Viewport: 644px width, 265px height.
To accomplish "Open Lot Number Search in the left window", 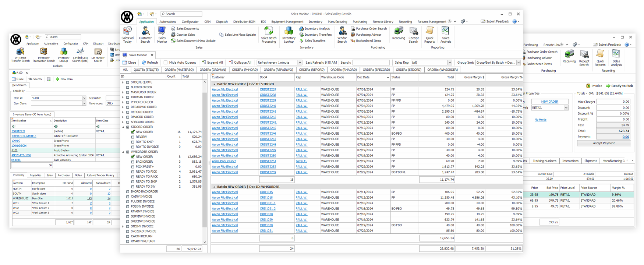I will click(98, 55).
